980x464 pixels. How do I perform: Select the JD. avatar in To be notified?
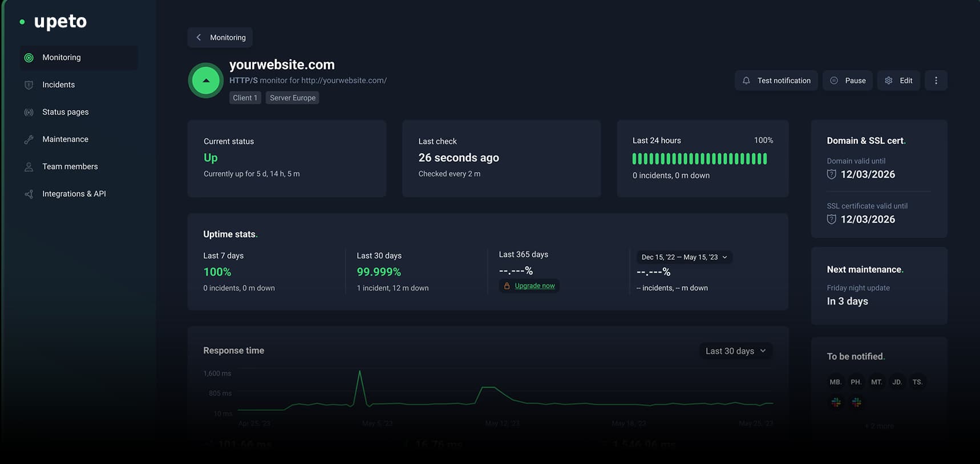click(897, 382)
